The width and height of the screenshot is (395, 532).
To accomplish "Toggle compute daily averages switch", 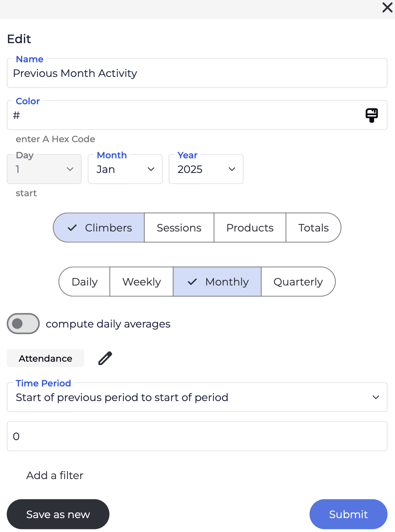I will click(23, 323).
